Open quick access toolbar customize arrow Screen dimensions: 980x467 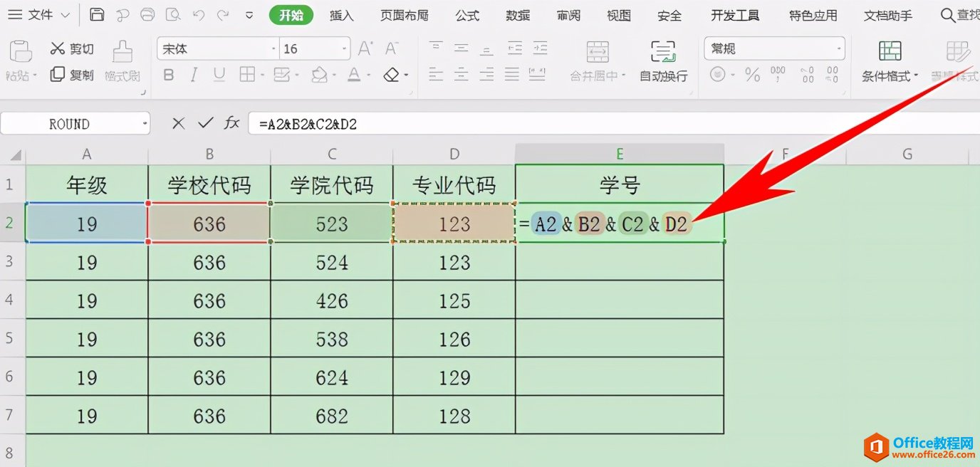coord(249,15)
